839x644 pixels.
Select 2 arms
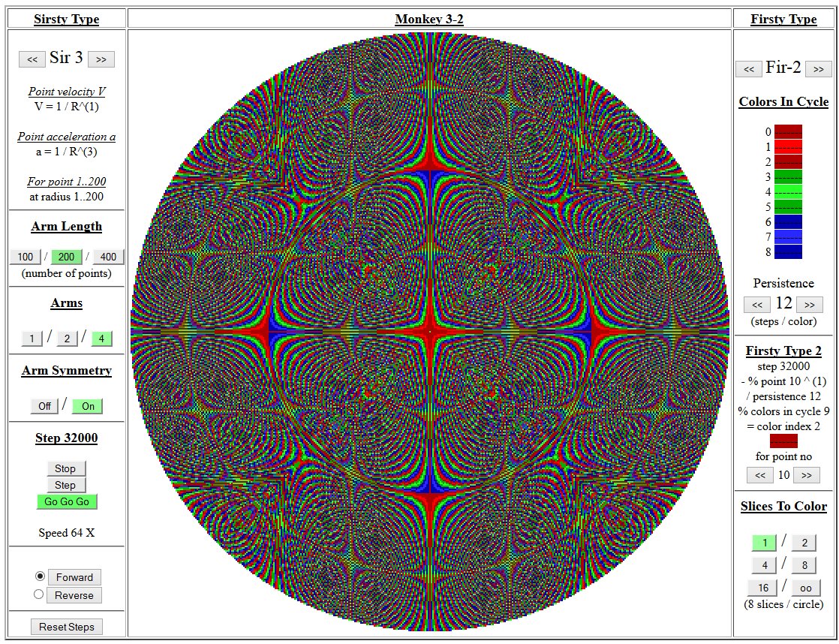tap(67, 339)
